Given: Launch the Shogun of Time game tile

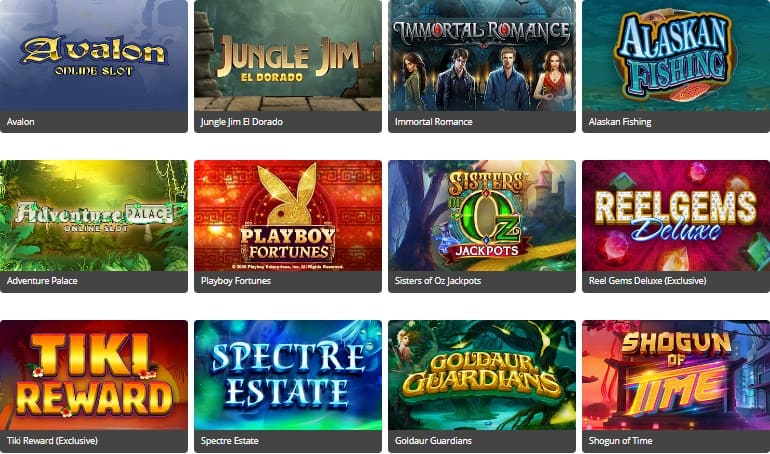Looking at the screenshot, I should click(x=676, y=375).
